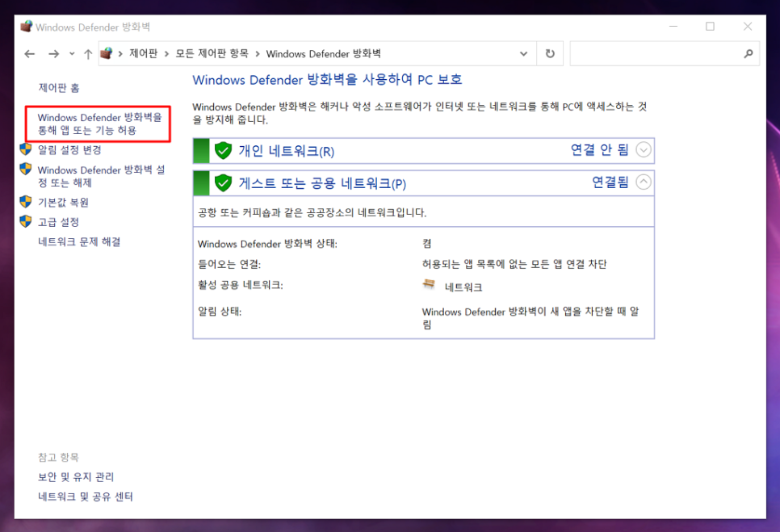This screenshot has height=532, width=780.
Task: Click shield icon beside '고급 설정'
Action: click(26, 221)
